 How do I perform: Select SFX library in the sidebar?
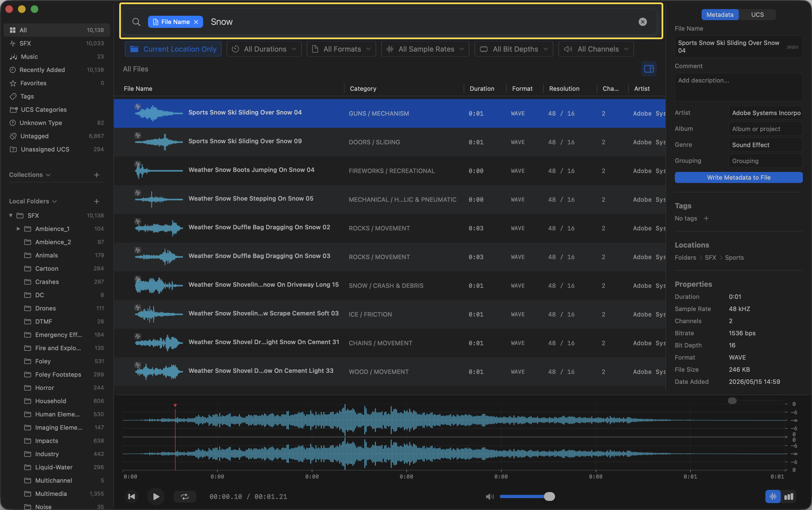(x=57, y=43)
